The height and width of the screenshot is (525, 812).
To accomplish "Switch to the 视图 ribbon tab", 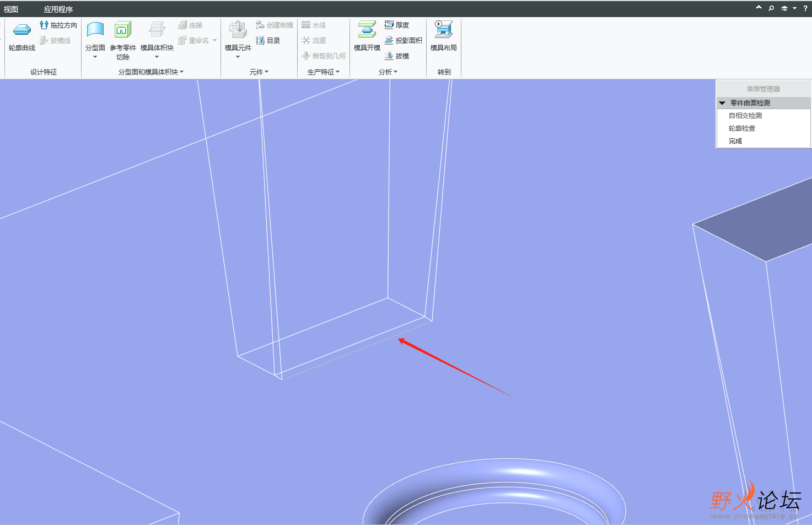I will click(11, 9).
